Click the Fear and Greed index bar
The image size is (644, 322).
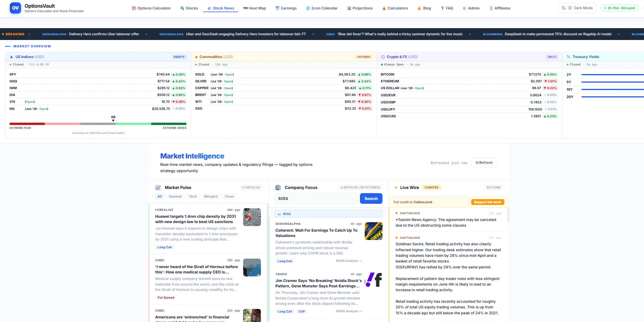(x=98, y=124)
